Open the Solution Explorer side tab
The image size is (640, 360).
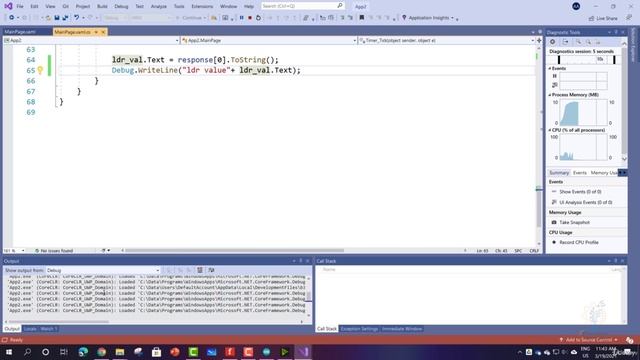(633, 45)
